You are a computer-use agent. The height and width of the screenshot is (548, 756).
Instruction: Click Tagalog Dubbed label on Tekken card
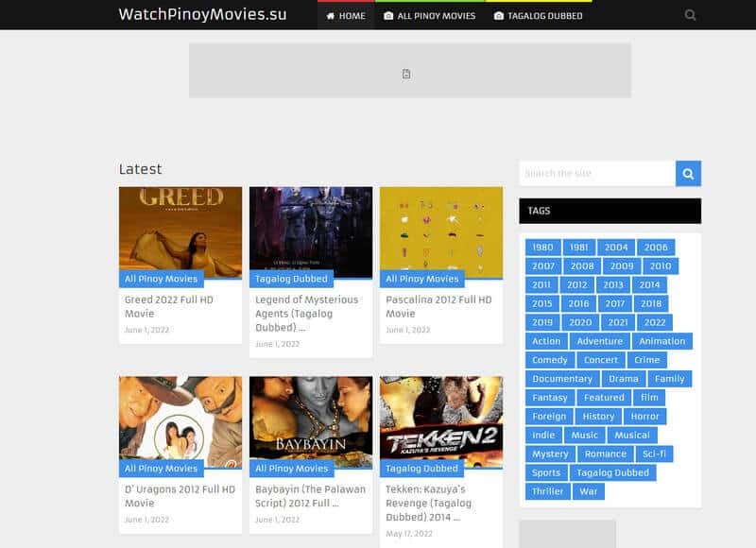(x=421, y=469)
